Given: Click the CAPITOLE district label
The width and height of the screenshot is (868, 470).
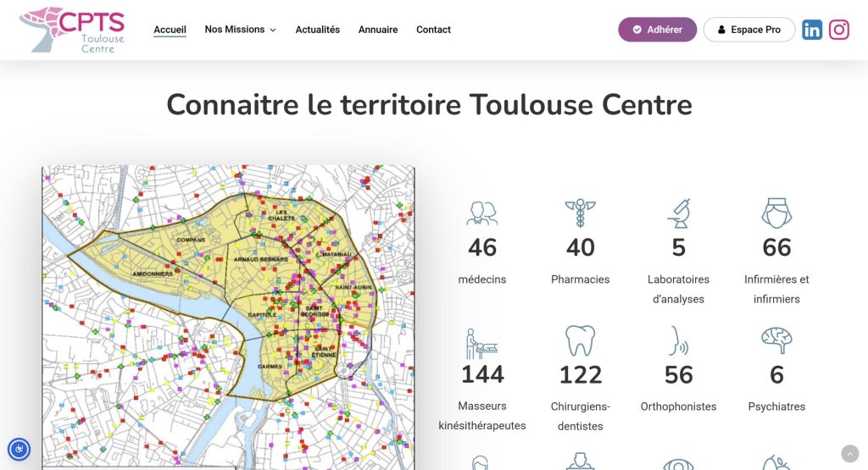Looking at the screenshot, I should pos(263,314).
